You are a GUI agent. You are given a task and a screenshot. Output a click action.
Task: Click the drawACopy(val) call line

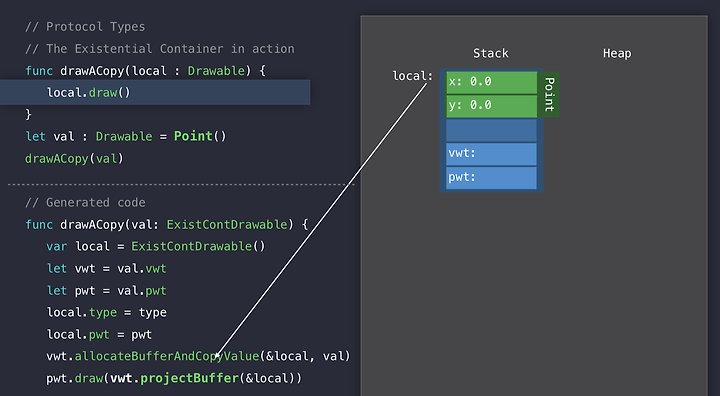(74, 158)
